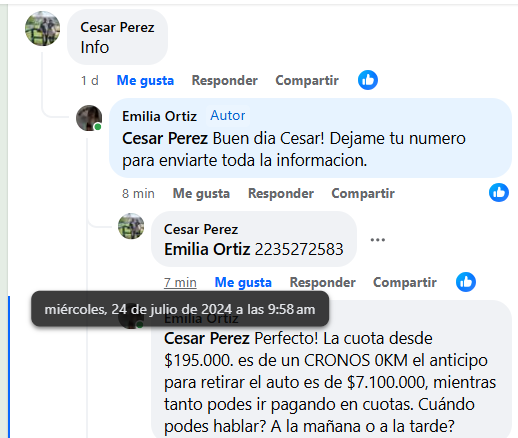Toggle Me gusta on Emilia Ortiz's 8 min reply
Viewport: 518px width, 438px height.
pos(201,193)
